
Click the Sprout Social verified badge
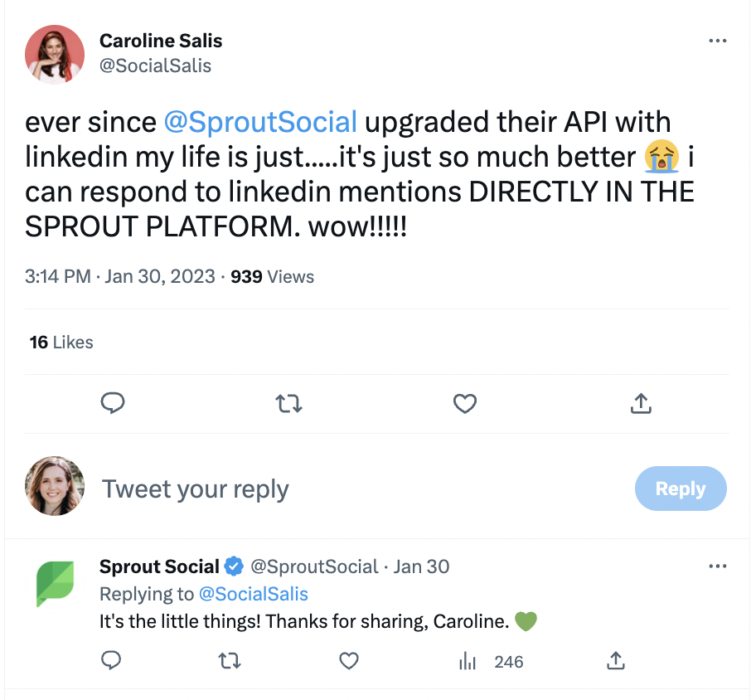point(234,567)
